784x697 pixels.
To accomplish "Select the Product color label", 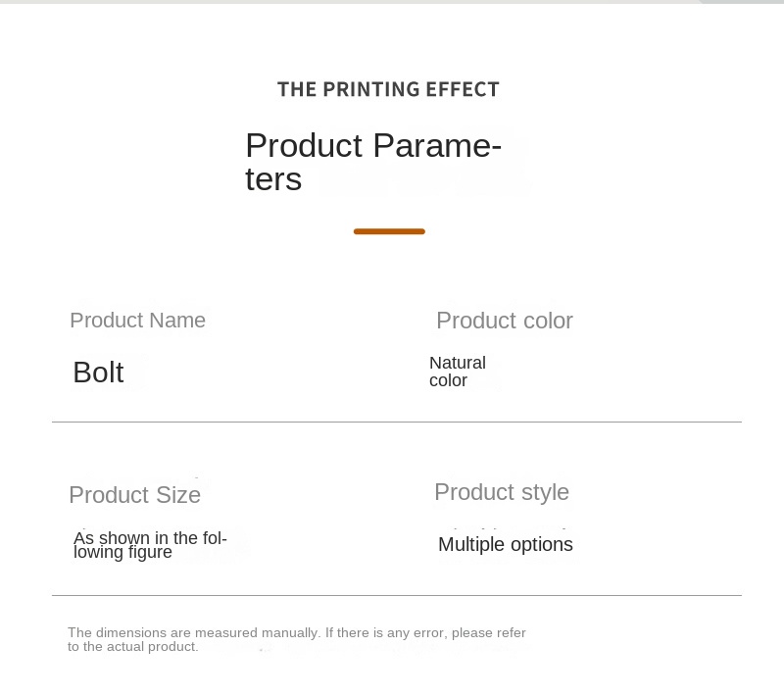I will [505, 321].
